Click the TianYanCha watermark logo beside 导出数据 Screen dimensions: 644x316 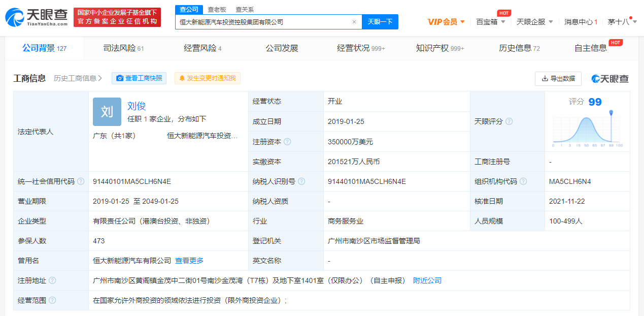(x=610, y=79)
